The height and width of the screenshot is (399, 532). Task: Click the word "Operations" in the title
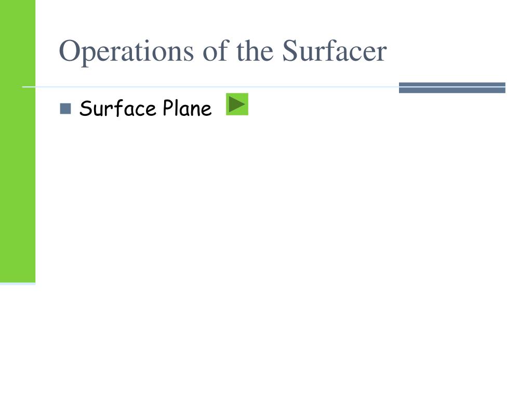pos(126,52)
